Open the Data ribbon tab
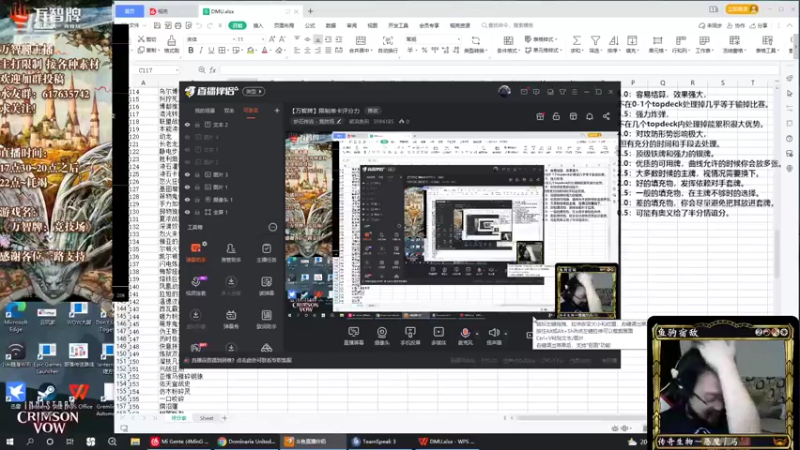Viewport: 800px width, 450px height. coord(331,26)
